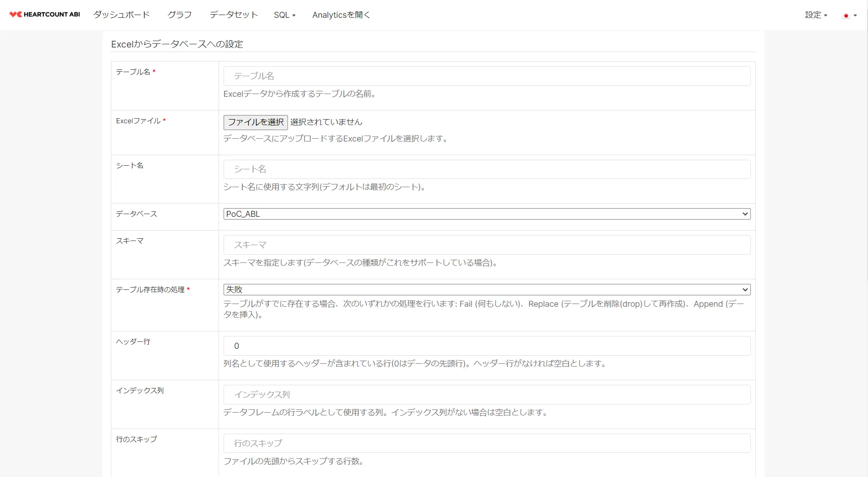Click the Excelファイル field label
Viewport: 868px width, 477px height.
[x=138, y=121]
